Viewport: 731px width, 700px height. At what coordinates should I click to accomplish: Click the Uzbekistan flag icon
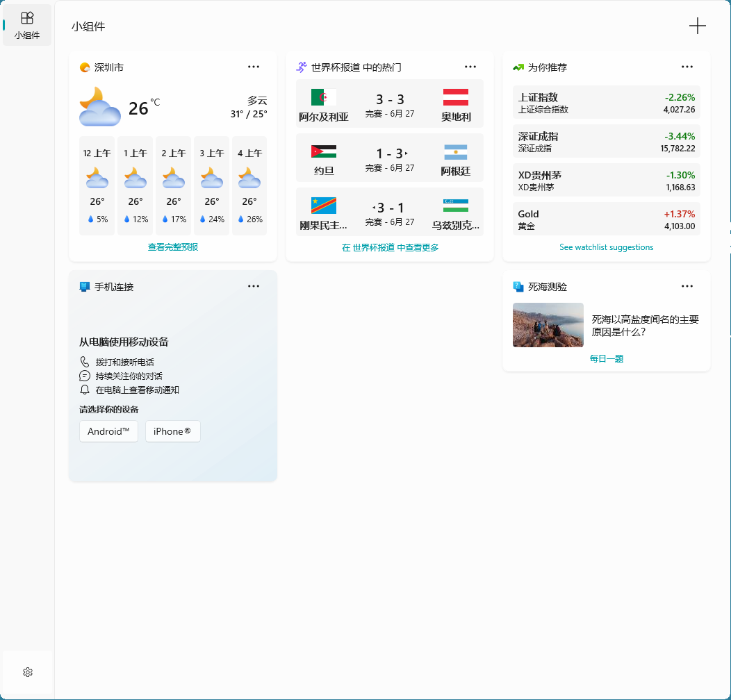click(x=455, y=206)
